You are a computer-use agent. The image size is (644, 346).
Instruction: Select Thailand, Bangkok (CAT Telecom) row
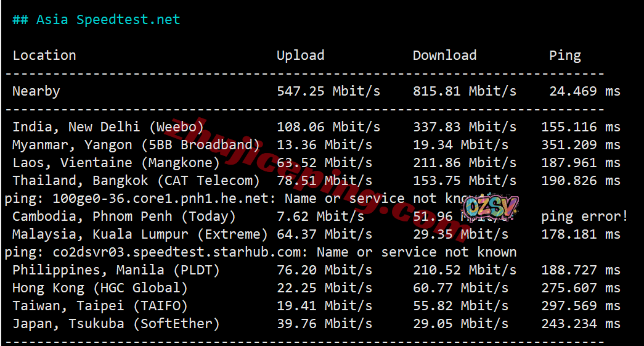(x=136, y=181)
